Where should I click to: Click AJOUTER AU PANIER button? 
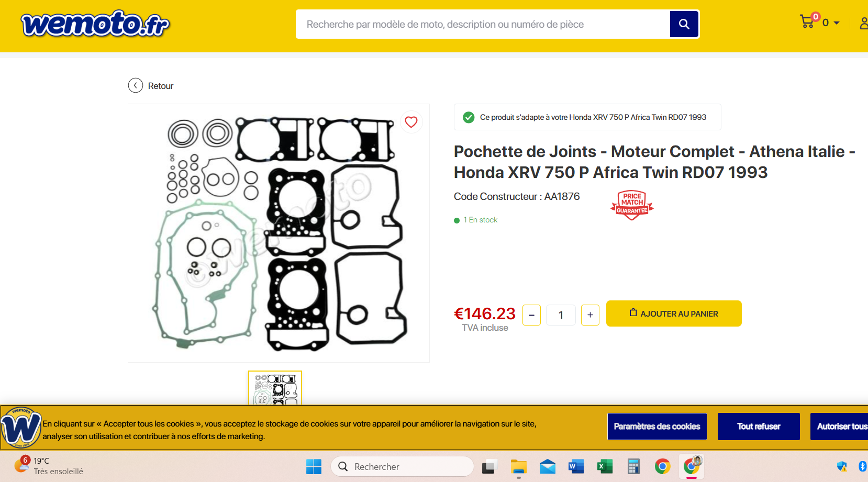tap(674, 313)
